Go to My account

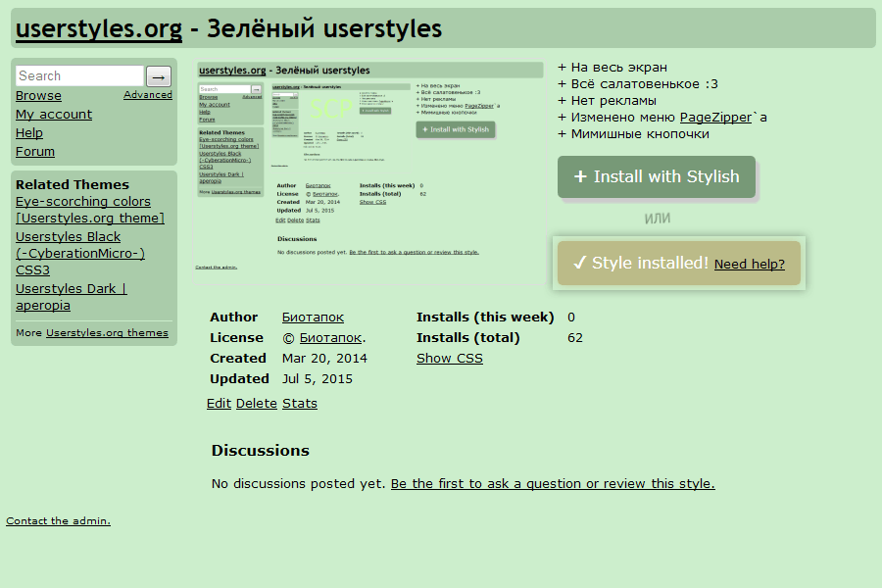tap(54, 115)
